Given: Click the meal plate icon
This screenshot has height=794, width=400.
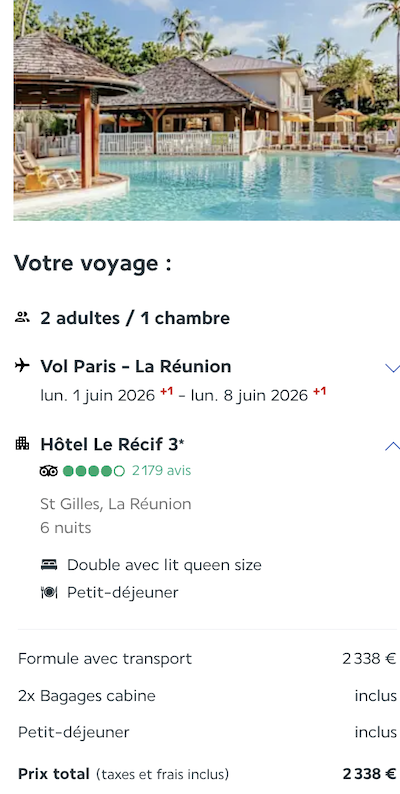Looking at the screenshot, I should tap(49, 592).
